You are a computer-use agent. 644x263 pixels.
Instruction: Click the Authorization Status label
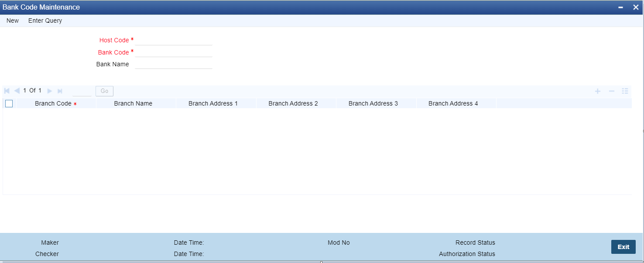pyautogui.click(x=467, y=254)
